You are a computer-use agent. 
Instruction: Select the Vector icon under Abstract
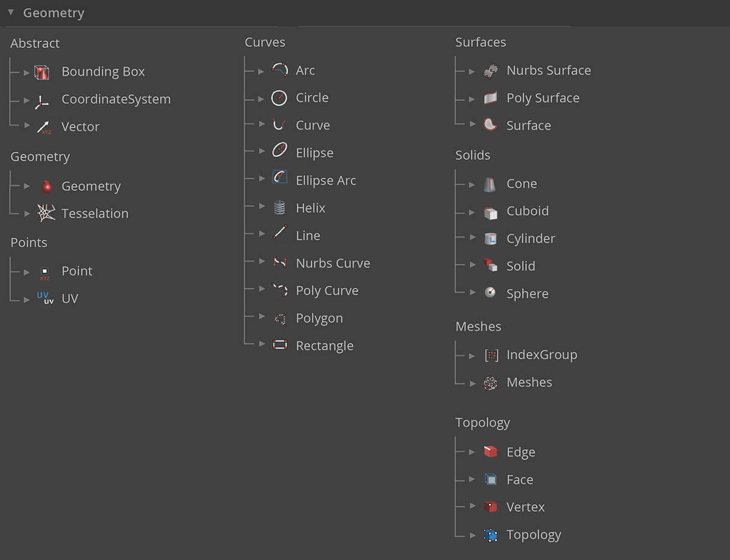coord(41,126)
